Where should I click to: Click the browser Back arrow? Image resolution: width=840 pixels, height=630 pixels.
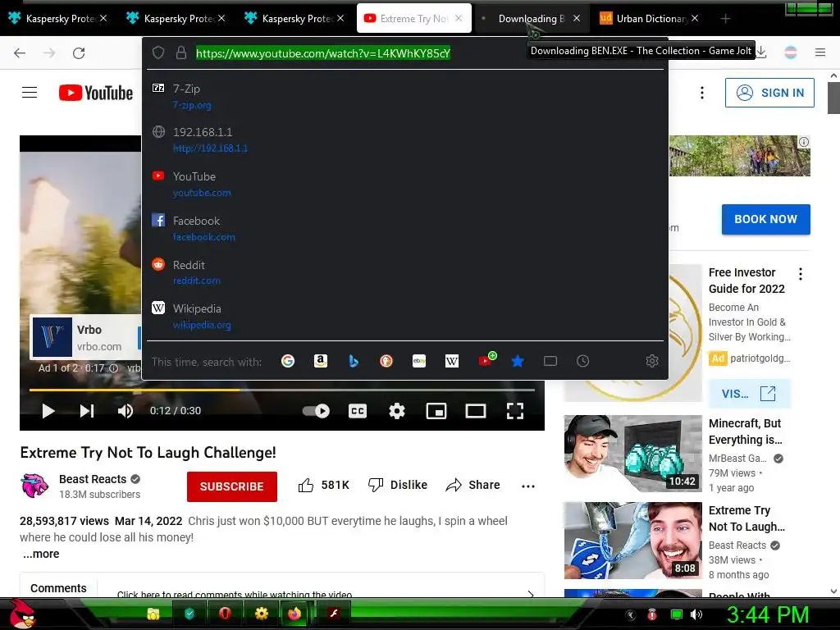(20, 53)
